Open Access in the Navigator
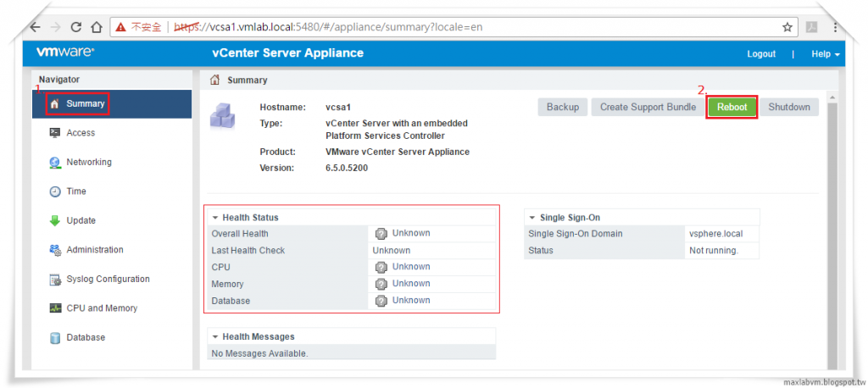This screenshot has width=868, height=388. pyautogui.click(x=81, y=133)
